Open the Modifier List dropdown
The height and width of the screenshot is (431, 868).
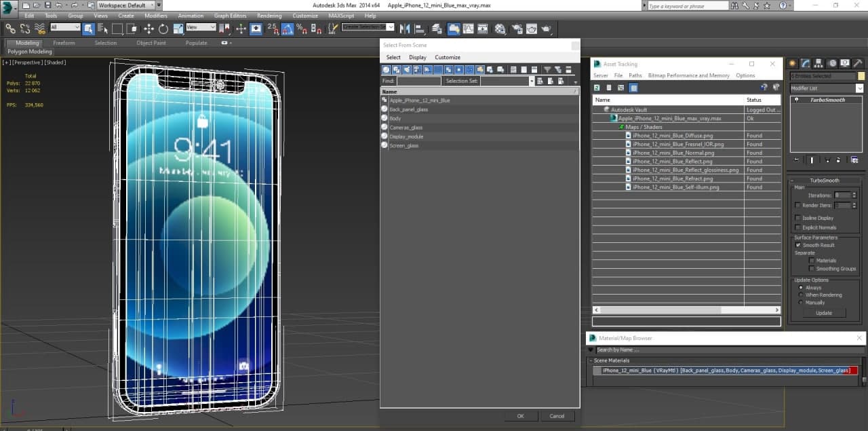point(827,88)
